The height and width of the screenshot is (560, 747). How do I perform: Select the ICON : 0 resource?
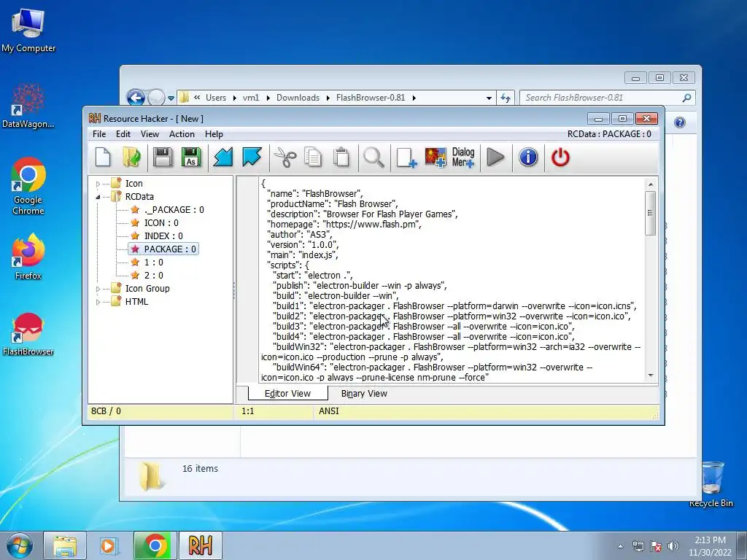(161, 223)
